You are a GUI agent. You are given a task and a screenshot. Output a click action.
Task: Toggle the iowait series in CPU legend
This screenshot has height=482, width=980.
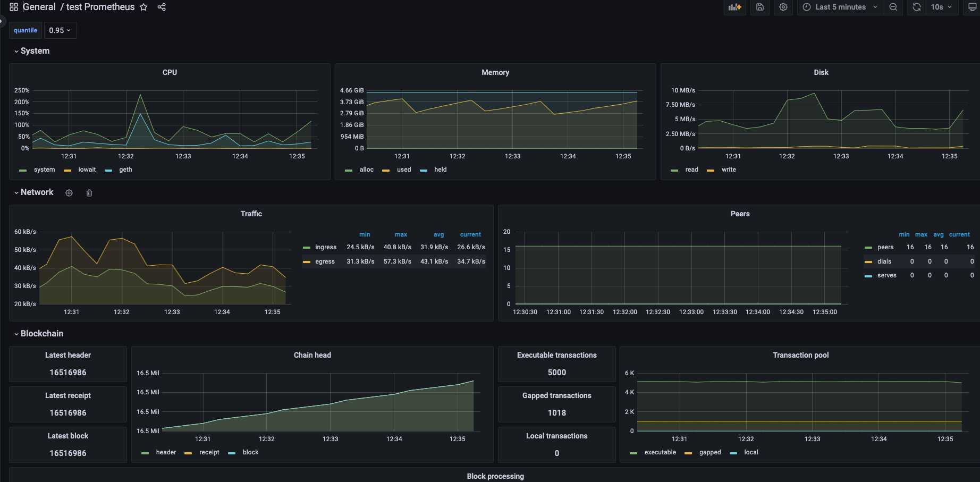(87, 170)
